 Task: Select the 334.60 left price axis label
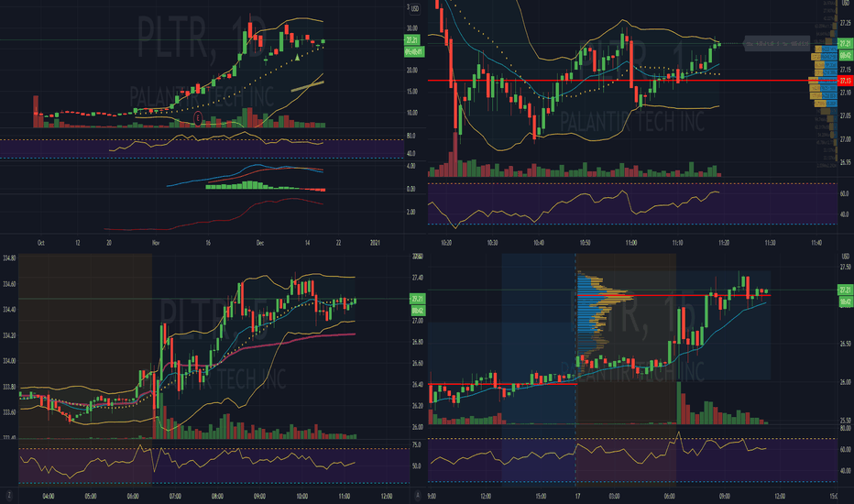coord(9,284)
